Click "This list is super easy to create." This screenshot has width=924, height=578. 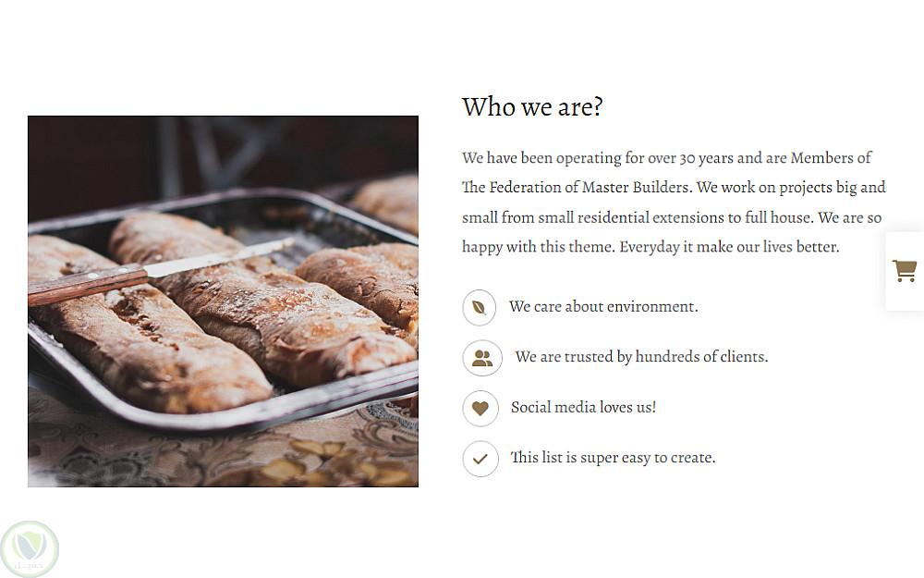click(613, 458)
